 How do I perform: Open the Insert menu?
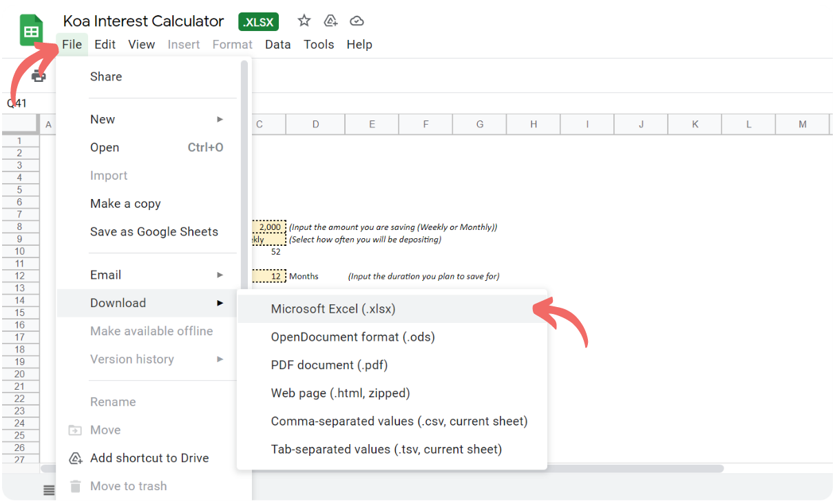pos(184,44)
